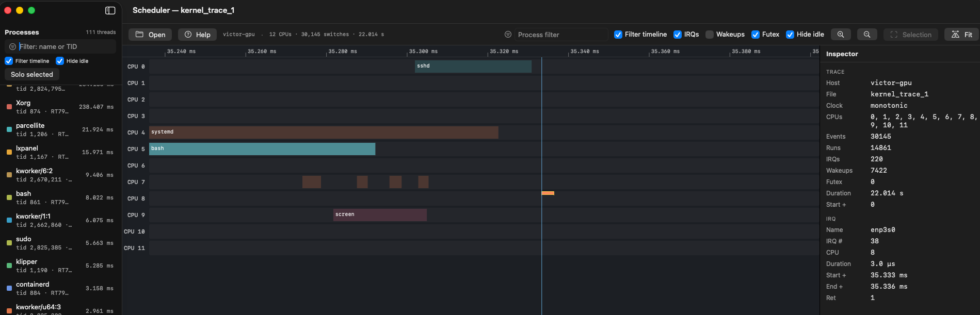Image resolution: width=980 pixels, height=315 pixels.
Task: Disable the IRQs checkbox
Action: [x=678, y=35]
